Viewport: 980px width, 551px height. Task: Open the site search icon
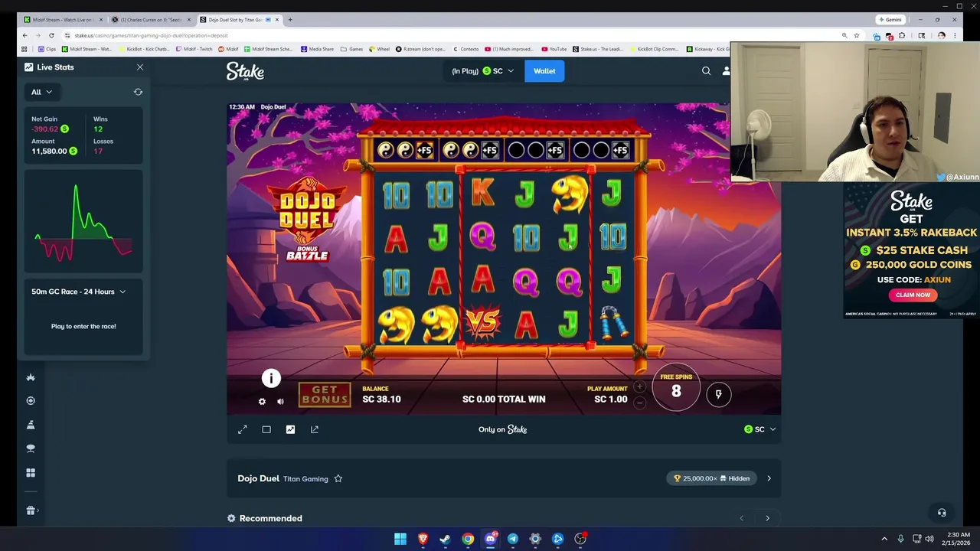(706, 71)
